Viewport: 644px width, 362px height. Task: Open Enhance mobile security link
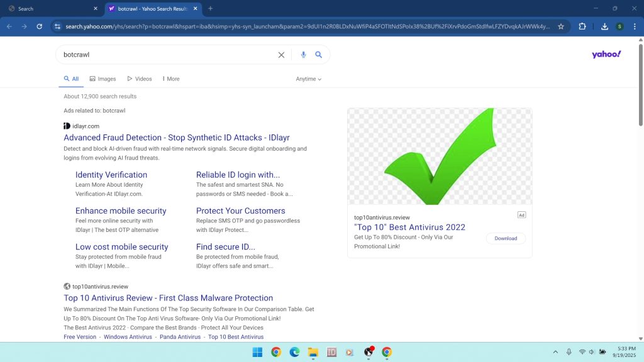tap(121, 211)
